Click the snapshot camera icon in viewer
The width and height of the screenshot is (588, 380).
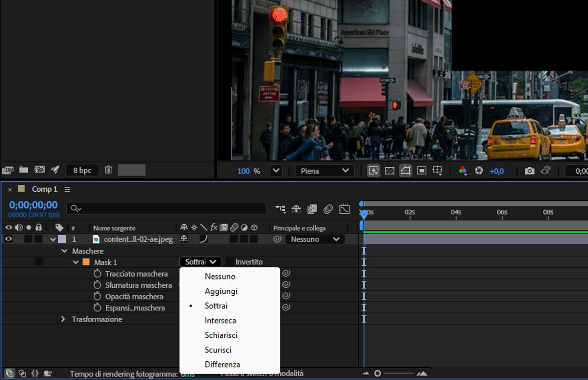529,171
